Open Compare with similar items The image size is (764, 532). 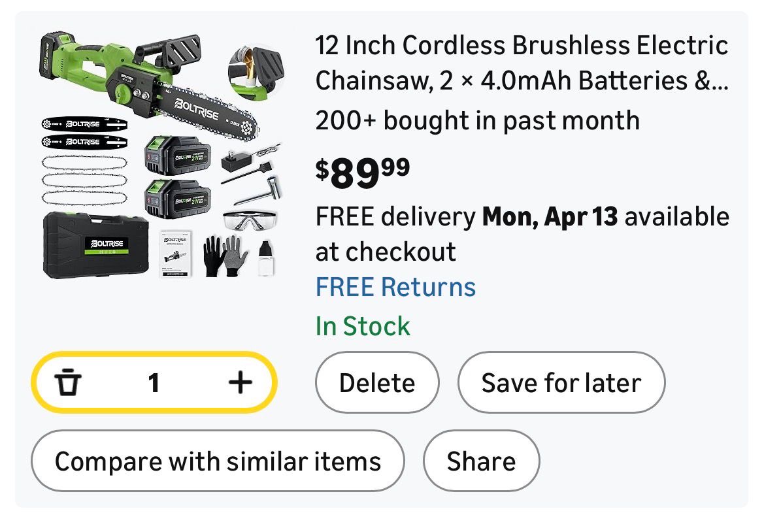tap(218, 461)
